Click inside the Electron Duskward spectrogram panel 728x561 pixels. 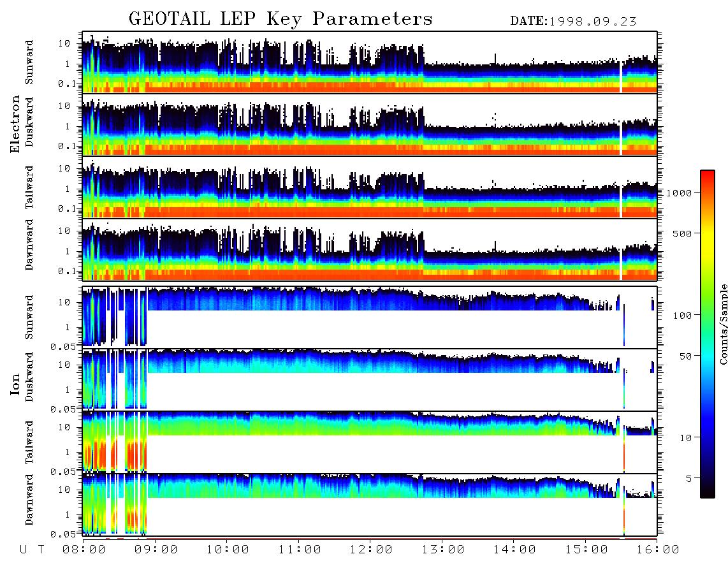tap(370, 124)
